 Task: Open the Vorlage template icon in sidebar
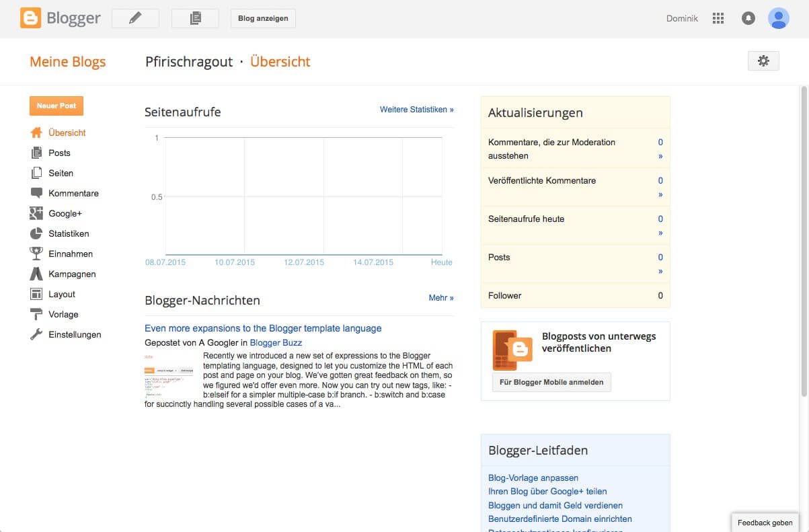click(x=35, y=314)
